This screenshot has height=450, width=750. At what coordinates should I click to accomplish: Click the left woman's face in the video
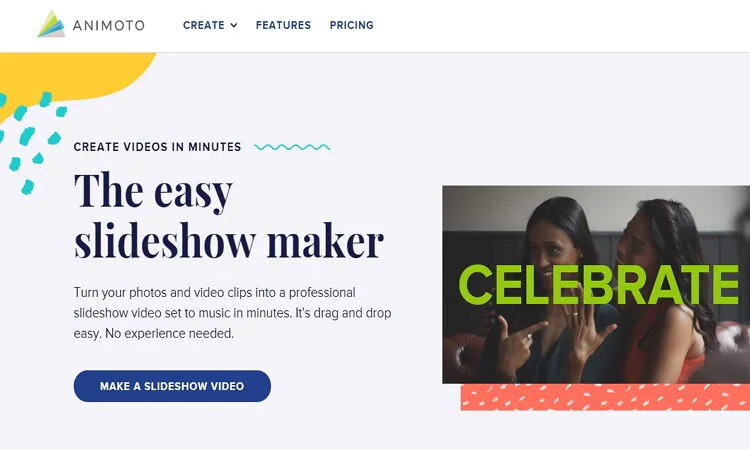tap(557, 237)
